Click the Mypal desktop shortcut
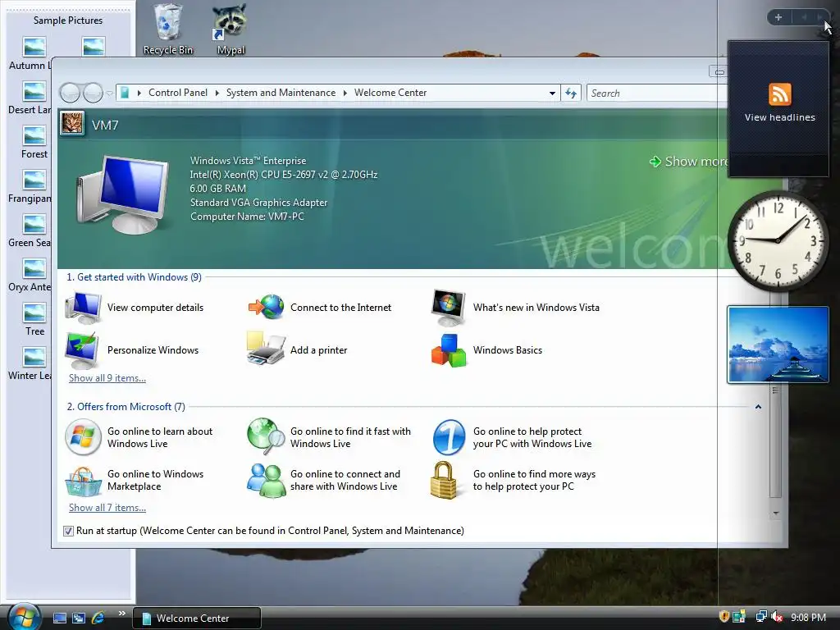Viewport: 840px width, 630px height. (231, 30)
